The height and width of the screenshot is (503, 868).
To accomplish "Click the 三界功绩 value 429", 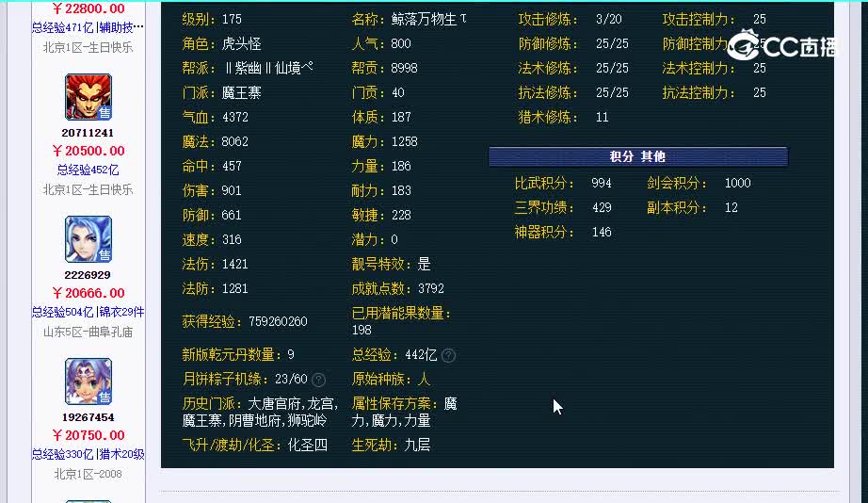I will click(x=602, y=208).
